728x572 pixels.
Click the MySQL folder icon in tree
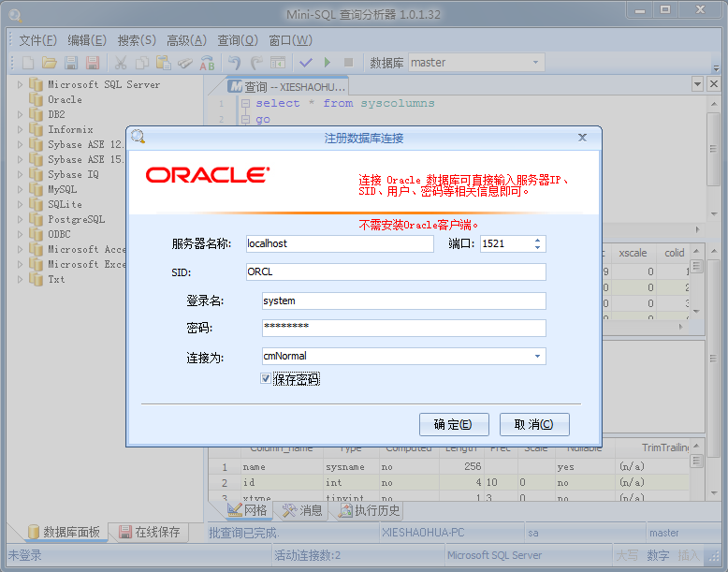pyautogui.click(x=36, y=189)
